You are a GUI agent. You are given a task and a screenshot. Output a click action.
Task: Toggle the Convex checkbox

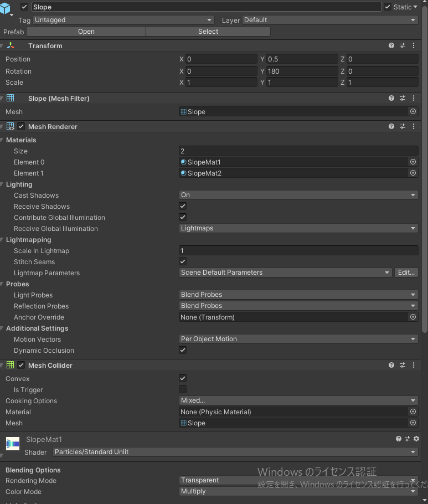183,378
